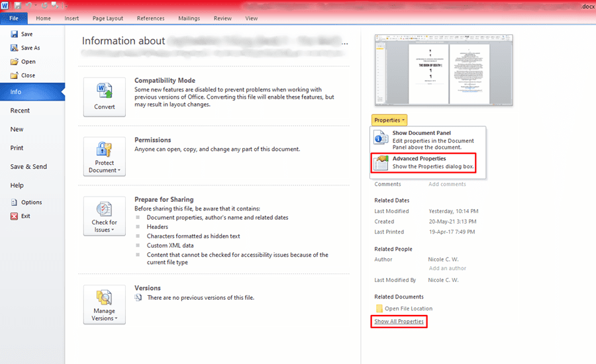The image size is (596, 364).
Task: Click 'Characters formatted as hidden text' item
Action: [193, 236]
